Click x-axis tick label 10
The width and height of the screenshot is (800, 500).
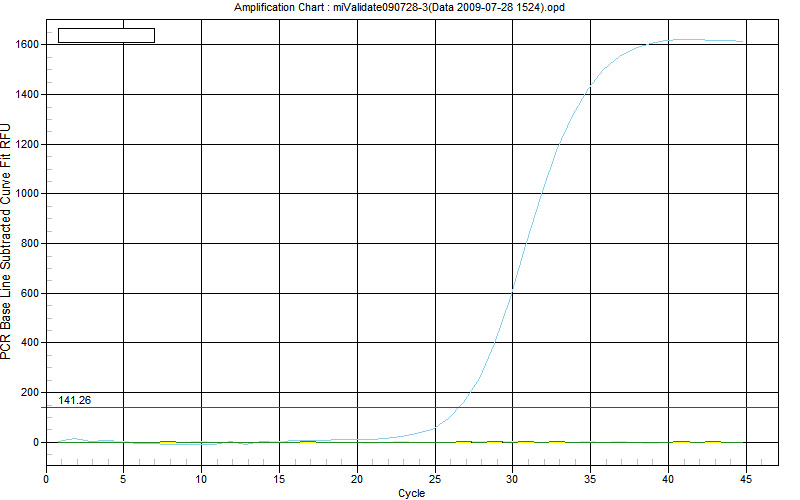coord(201,479)
